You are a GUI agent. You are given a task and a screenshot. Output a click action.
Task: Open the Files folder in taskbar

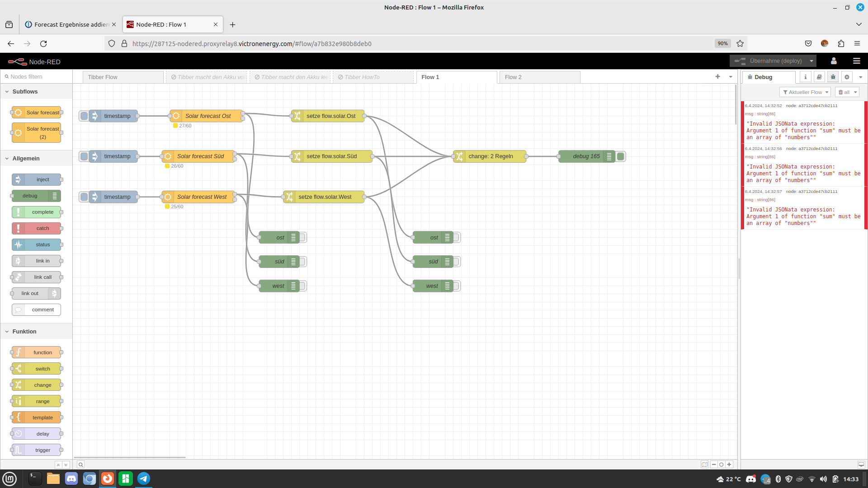(53, 479)
